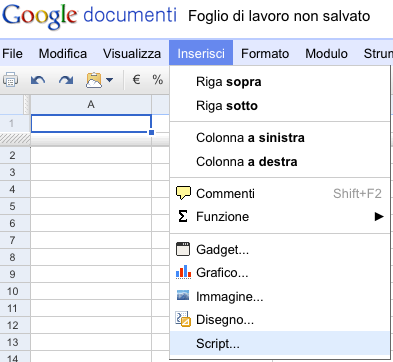Screen dimensions: 393x362
Task: Choose Grafico... from Inserisci menu
Action: click(x=280, y=273)
